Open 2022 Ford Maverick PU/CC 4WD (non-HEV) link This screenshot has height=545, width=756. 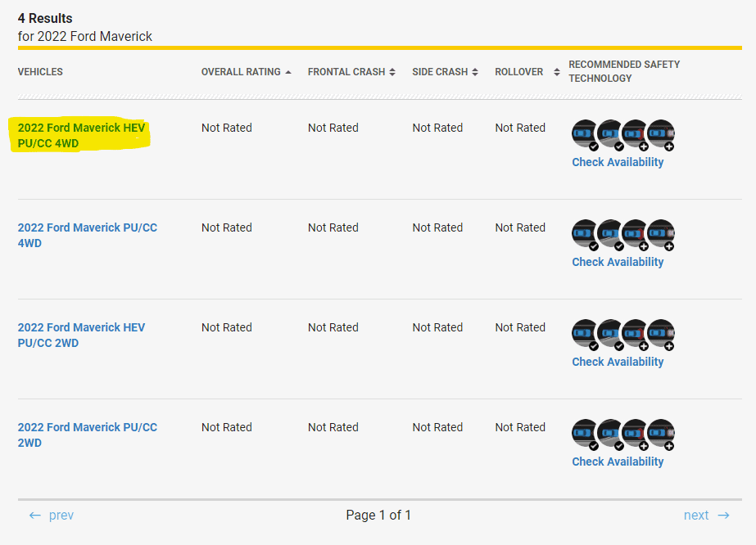coord(88,235)
